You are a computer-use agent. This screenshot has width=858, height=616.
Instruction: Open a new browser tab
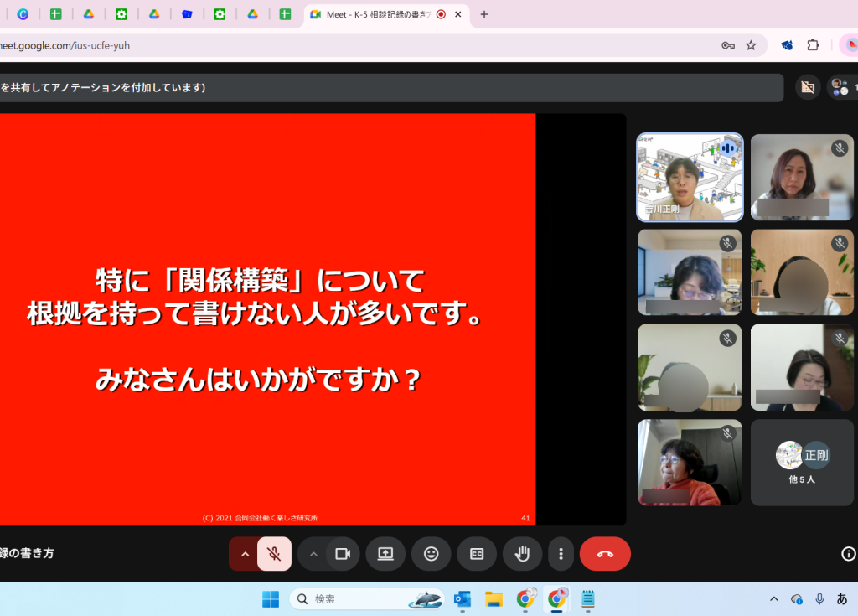pos(483,14)
